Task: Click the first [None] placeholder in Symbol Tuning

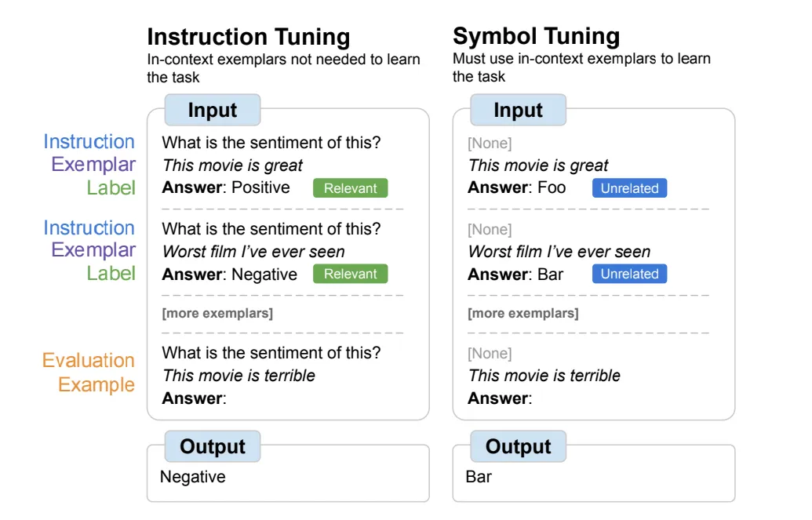Action: (490, 143)
